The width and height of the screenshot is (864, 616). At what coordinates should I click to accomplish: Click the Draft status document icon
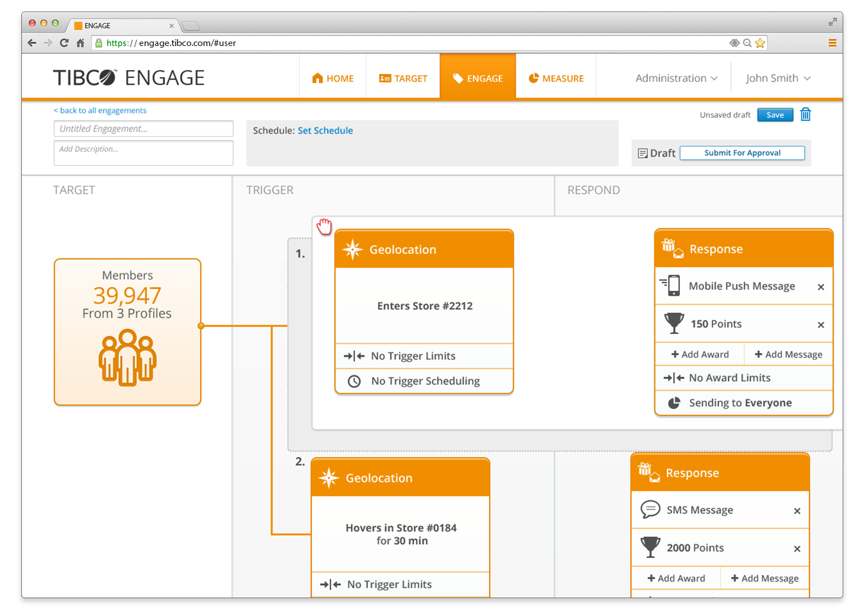tap(643, 154)
